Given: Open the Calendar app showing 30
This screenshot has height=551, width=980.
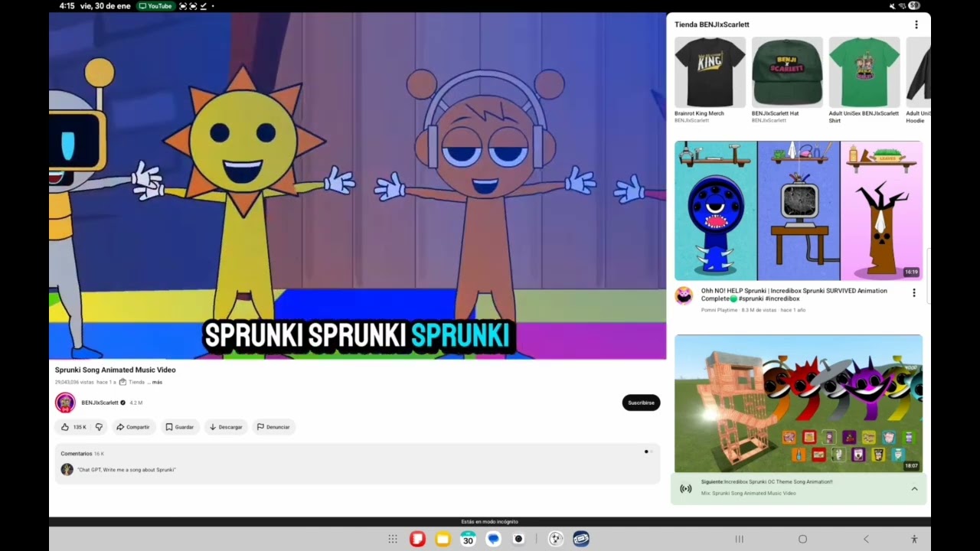Looking at the screenshot, I should tap(468, 539).
